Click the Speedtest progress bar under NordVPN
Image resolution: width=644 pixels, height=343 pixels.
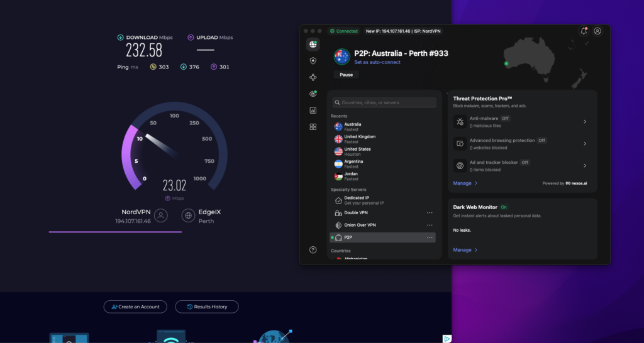pos(116,232)
